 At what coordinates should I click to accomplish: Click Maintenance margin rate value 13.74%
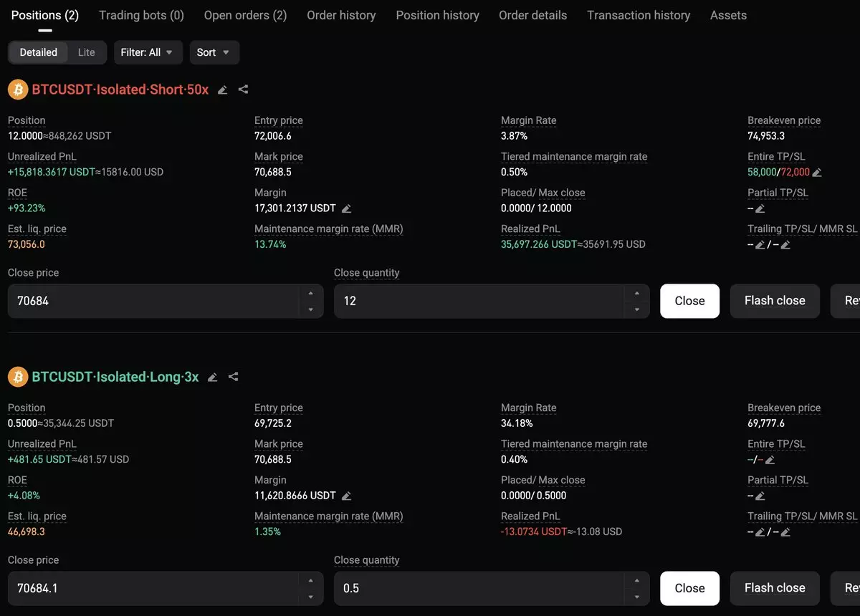coord(270,244)
